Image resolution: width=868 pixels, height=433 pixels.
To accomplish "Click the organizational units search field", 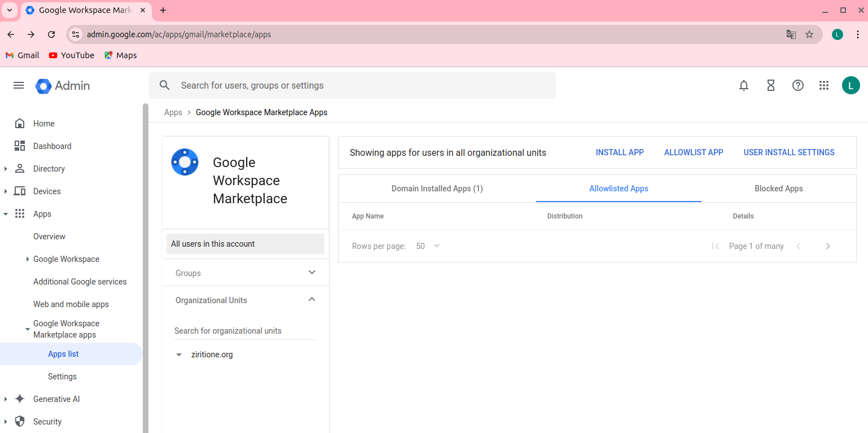I will pos(244,331).
